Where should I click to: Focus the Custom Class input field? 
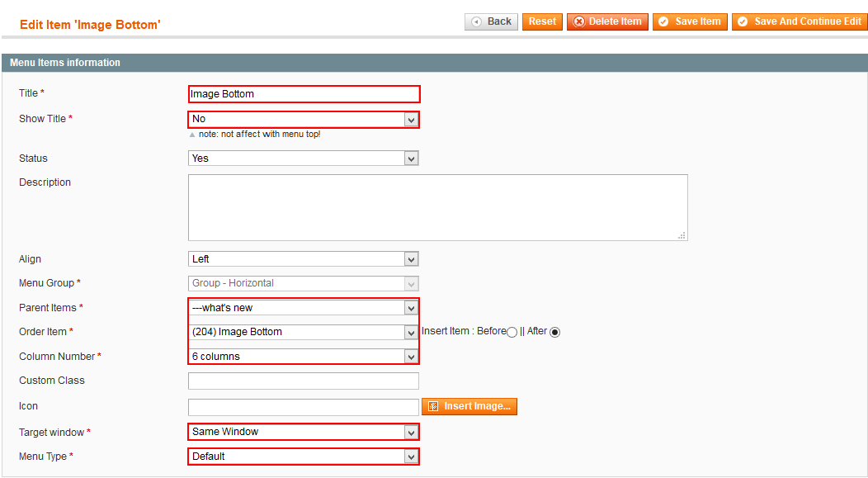(304, 381)
